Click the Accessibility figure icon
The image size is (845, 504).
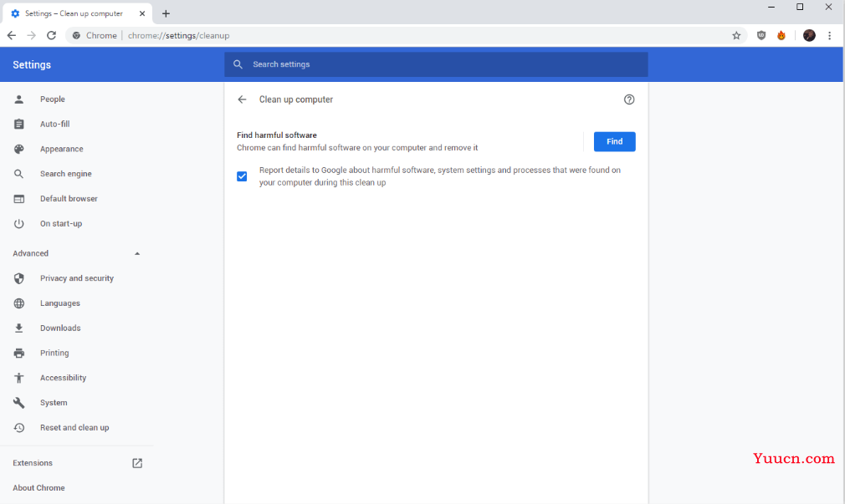[19, 378]
